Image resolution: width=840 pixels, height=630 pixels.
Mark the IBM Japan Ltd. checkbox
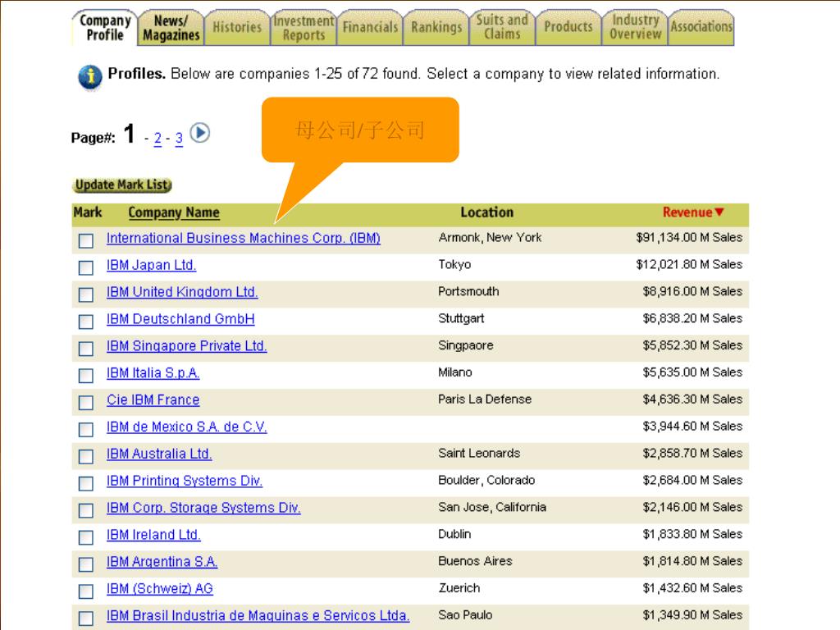pos(85,267)
